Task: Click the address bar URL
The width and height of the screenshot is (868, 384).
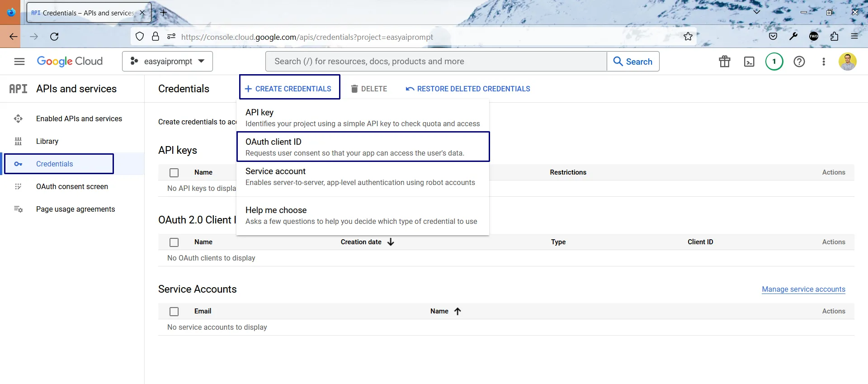Action: [x=307, y=37]
